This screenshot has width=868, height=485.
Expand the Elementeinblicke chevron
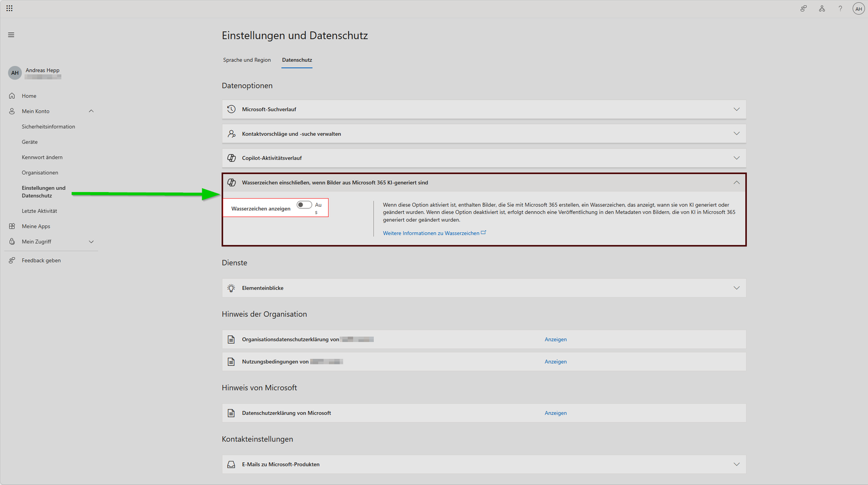[x=736, y=288]
